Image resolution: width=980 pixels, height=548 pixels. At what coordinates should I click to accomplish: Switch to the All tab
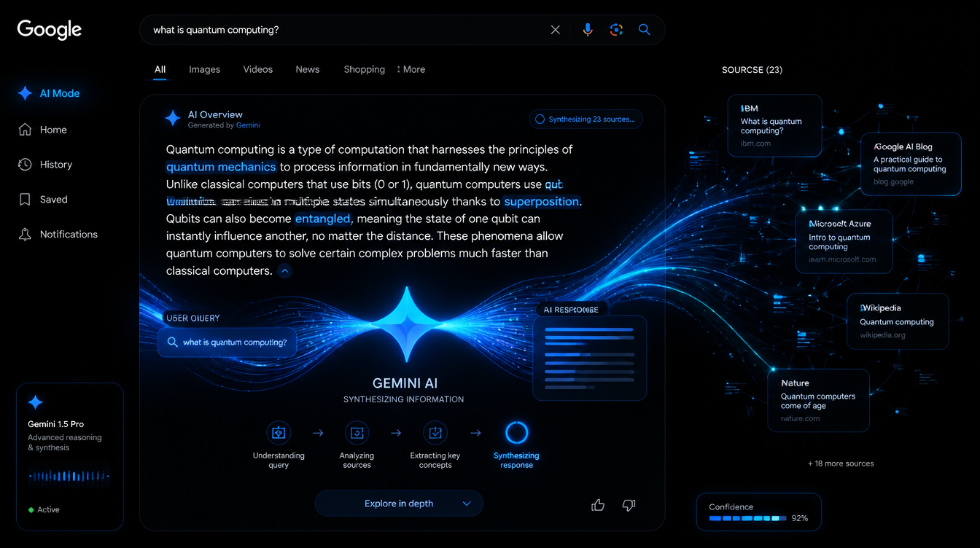tap(160, 70)
